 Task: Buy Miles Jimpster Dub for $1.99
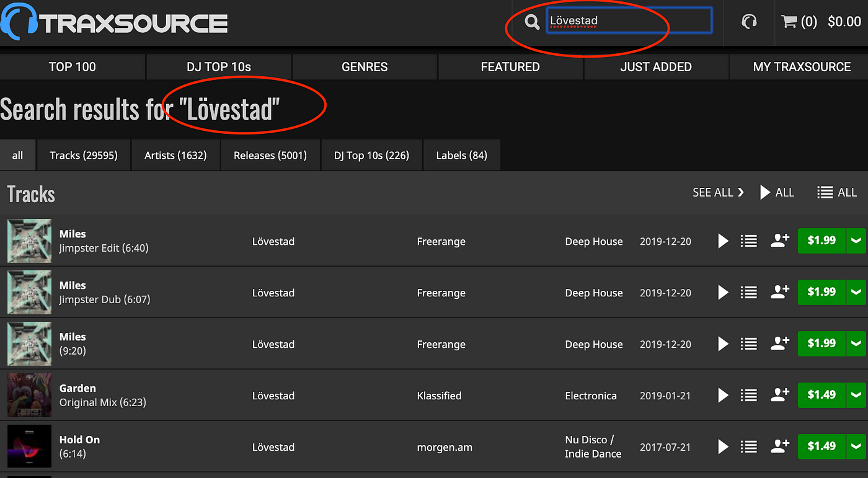tap(821, 292)
